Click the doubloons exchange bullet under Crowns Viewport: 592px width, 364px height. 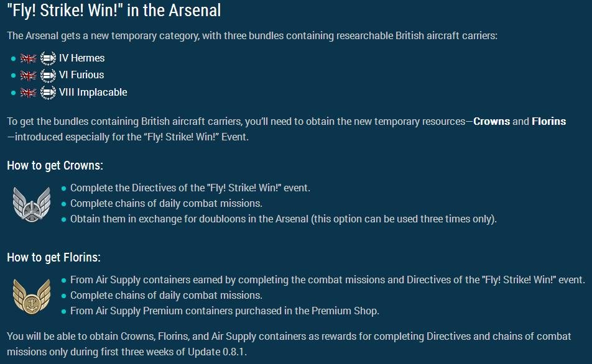(x=283, y=219)
